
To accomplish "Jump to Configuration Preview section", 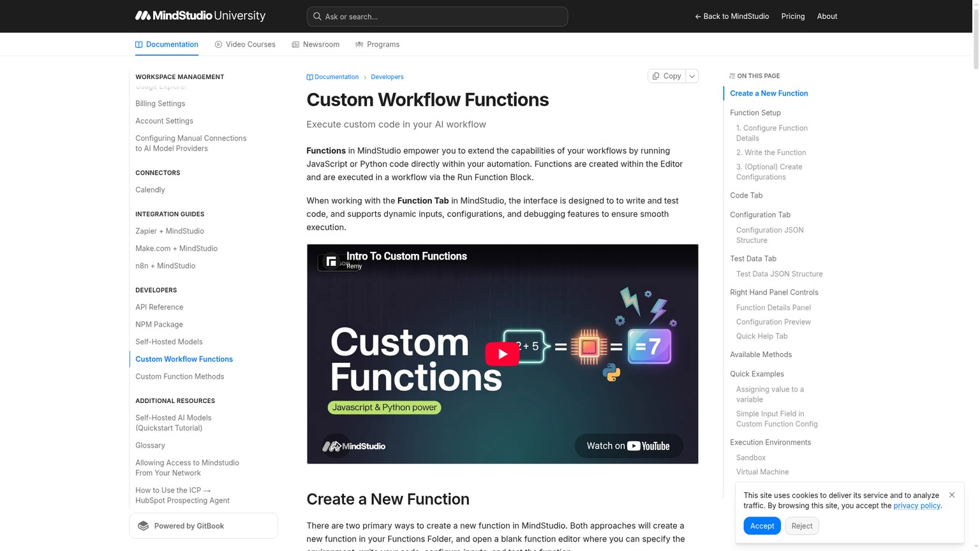I will [773, 323].
